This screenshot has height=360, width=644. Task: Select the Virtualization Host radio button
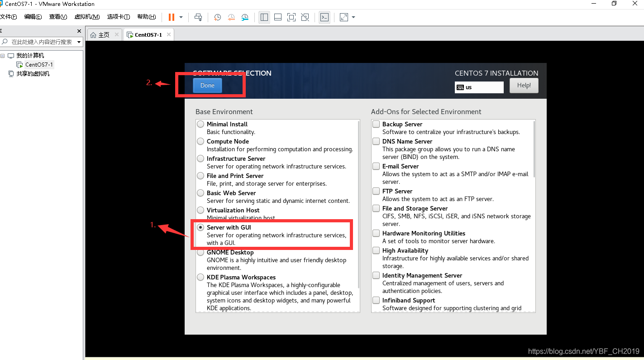[200, 210]
